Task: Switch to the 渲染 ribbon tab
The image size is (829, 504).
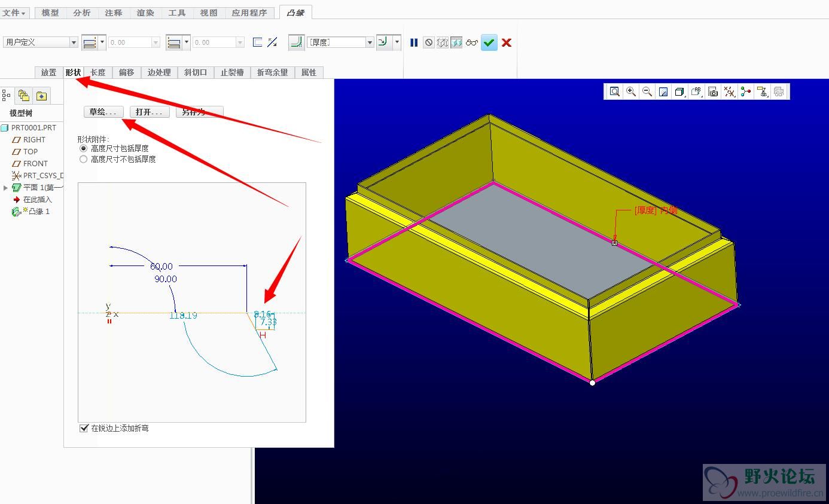Action: [x=145, y=13]
